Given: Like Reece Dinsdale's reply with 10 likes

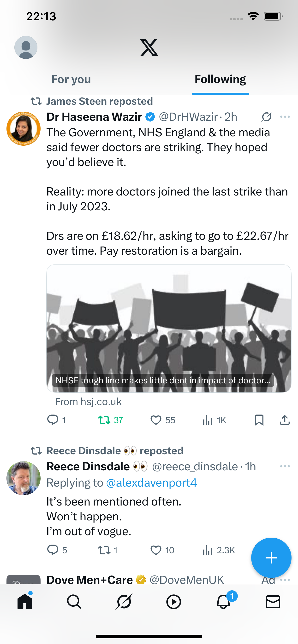Looking at the screenshot, I should [156, 550].
